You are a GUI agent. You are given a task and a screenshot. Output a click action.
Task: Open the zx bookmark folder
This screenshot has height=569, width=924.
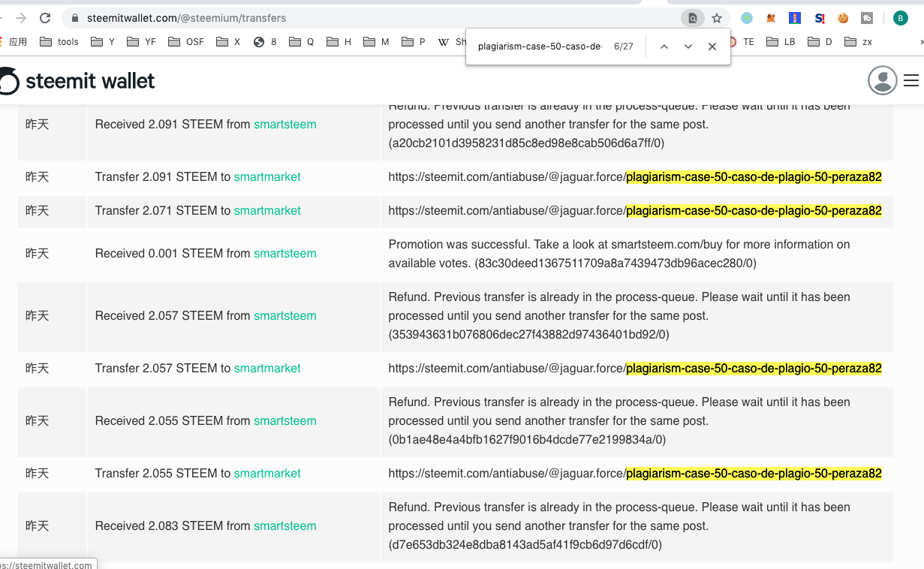pyautogui.click(x=859, y=42)
